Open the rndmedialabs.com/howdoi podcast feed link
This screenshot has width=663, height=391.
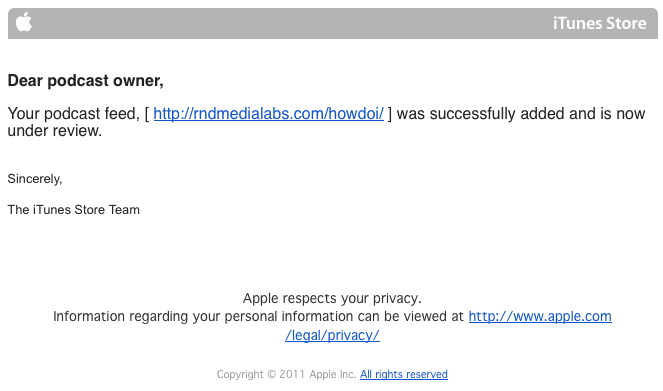tap(268, 114)
